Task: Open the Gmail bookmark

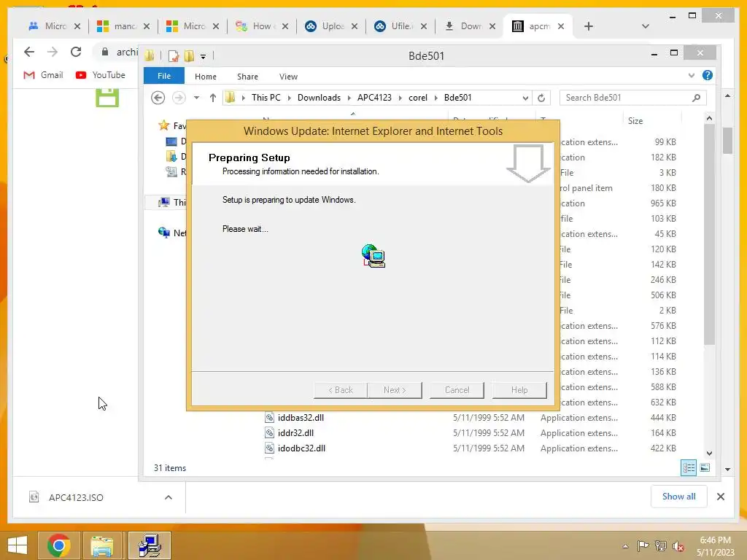Action: point(43,75)
